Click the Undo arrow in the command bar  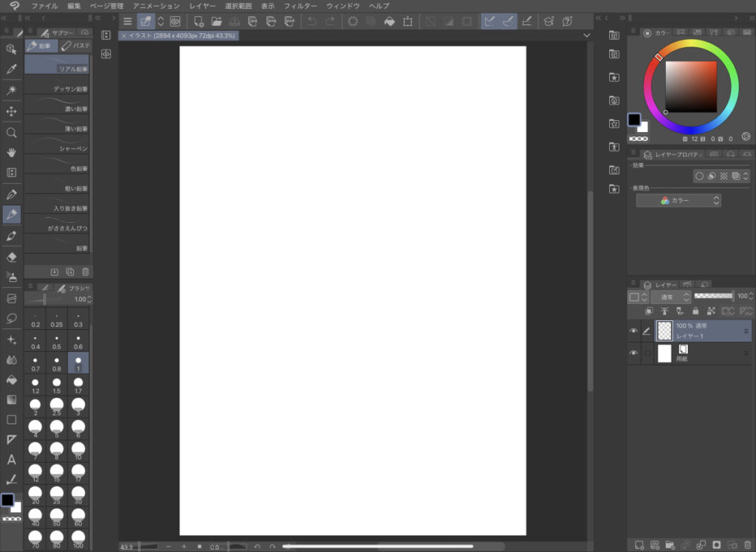coord(312,21)
